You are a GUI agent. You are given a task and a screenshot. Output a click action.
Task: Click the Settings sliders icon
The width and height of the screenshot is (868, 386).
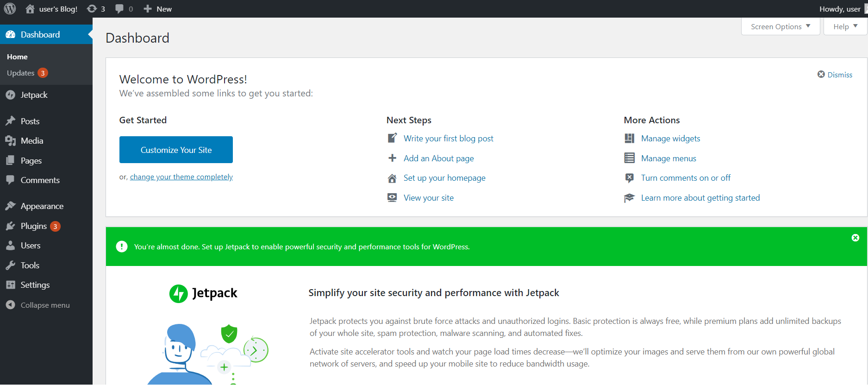(10, 285)
